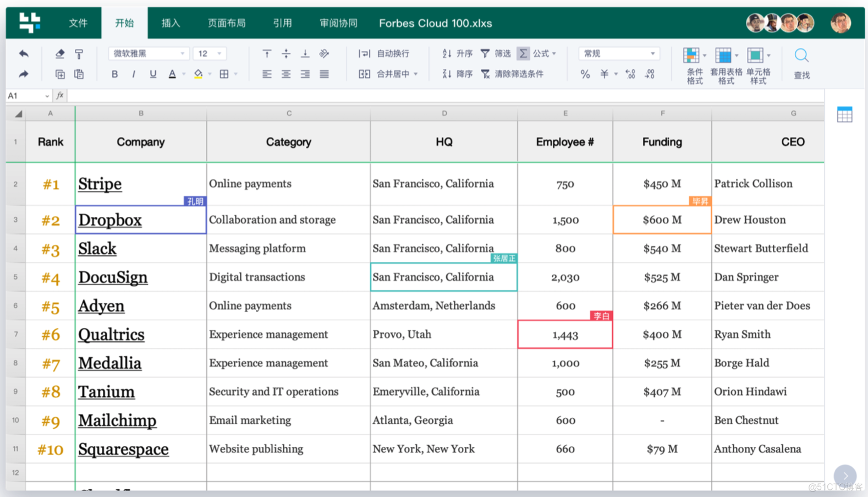Click the cell borders icon

224,74
